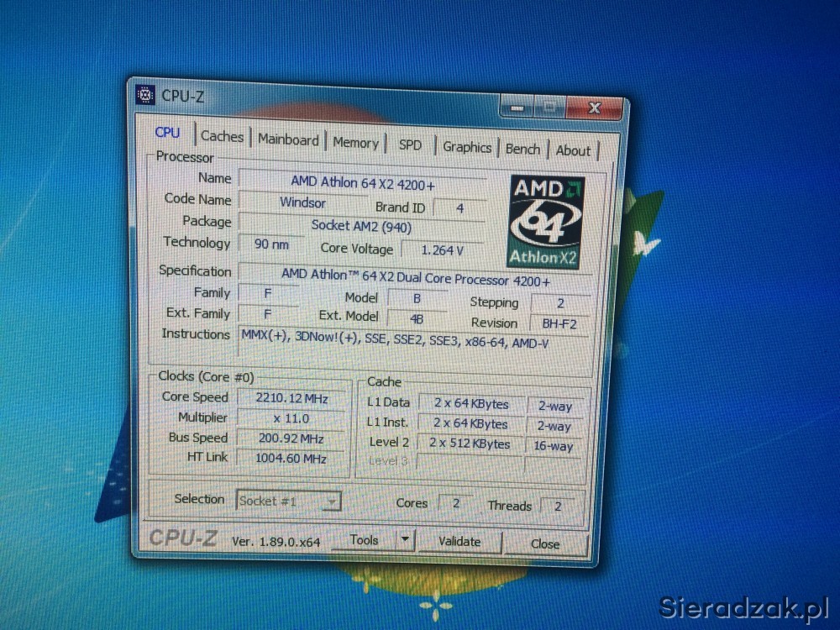Click the Cores count value
840x630 pixels.
click(456, 503)
